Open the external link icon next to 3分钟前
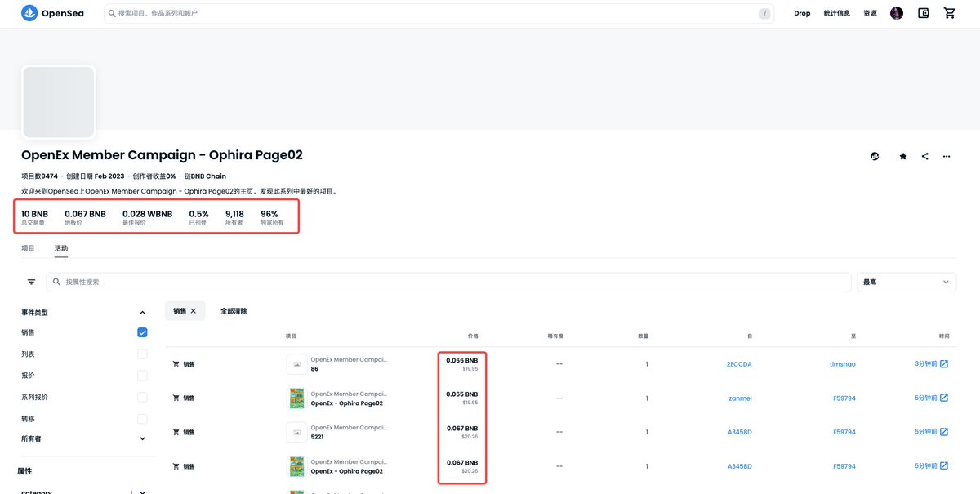 (x=944, y=364)
